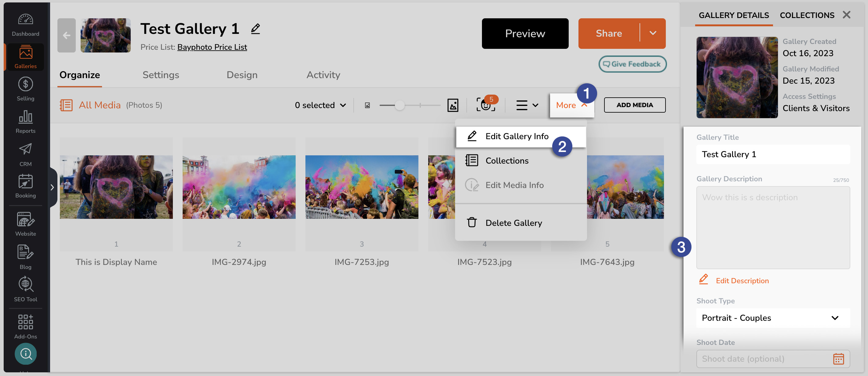Click the pencil icon next to Test Gallery 1

(x=255, y=29)
